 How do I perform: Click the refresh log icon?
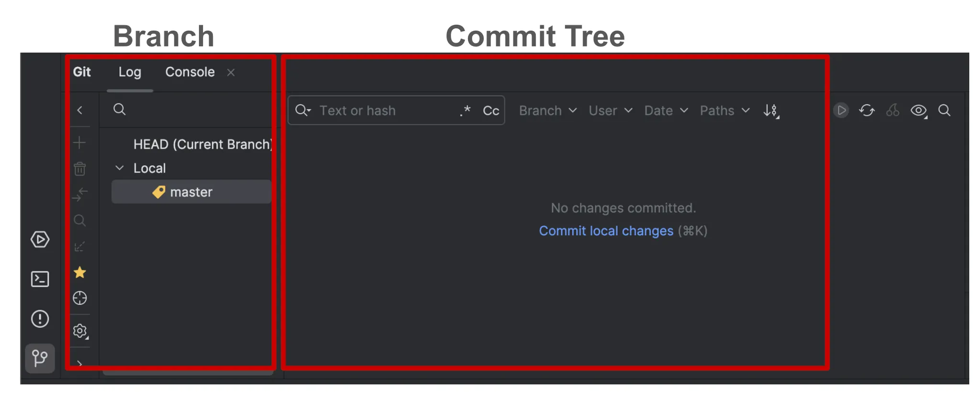(x=867, y=110)
